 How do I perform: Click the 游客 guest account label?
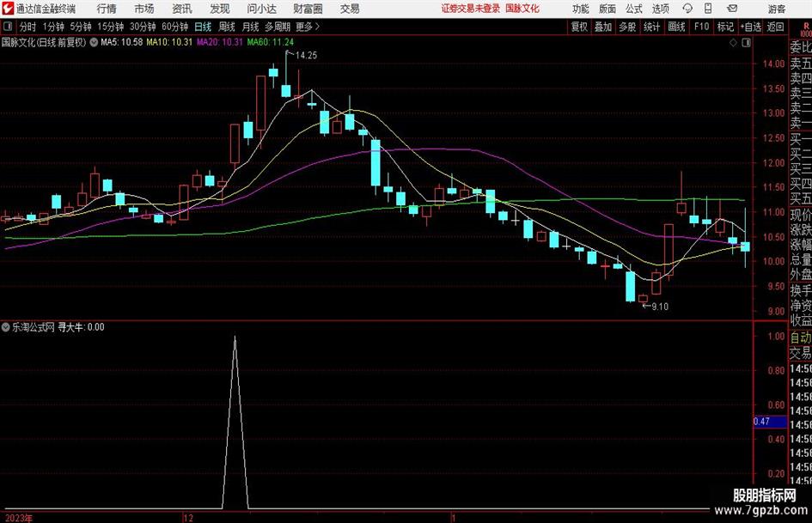777,9
